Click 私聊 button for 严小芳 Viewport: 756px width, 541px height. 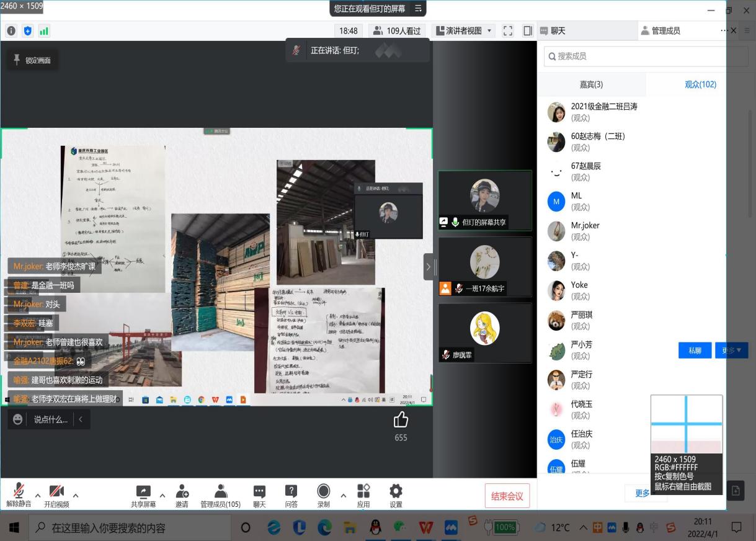(x=695, y=351)
